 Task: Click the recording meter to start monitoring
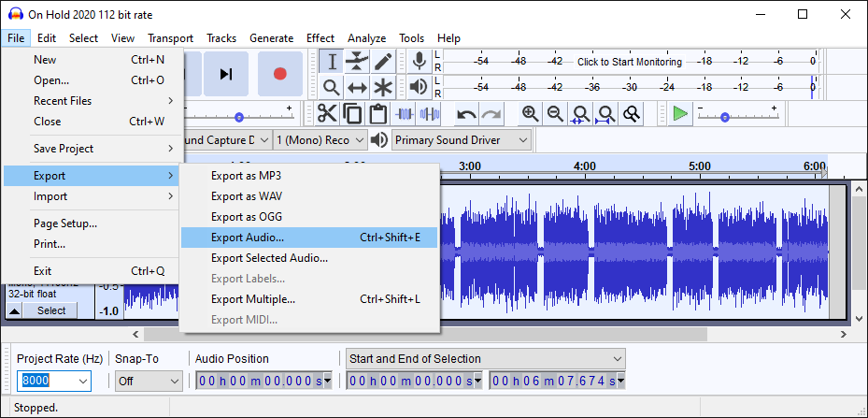click(x=628, y=62)
